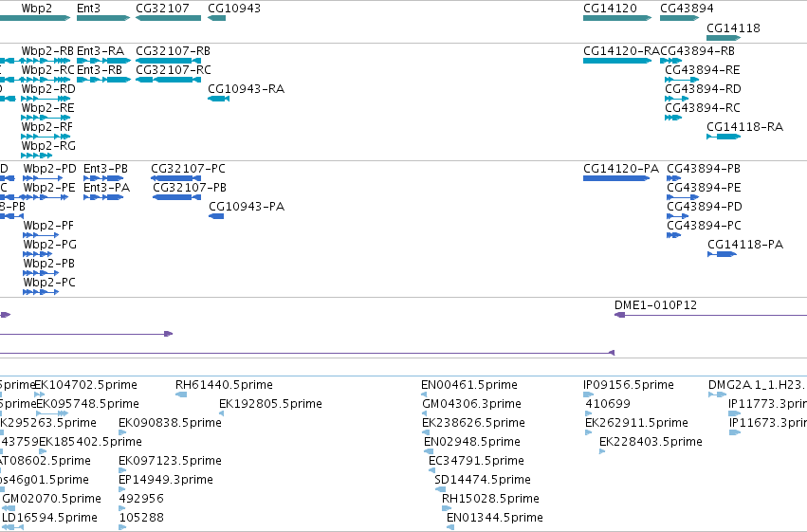This screenshot has width=807, height=532.
Task: Click EST EN00461.5prime
Action: tap(424, 394)
